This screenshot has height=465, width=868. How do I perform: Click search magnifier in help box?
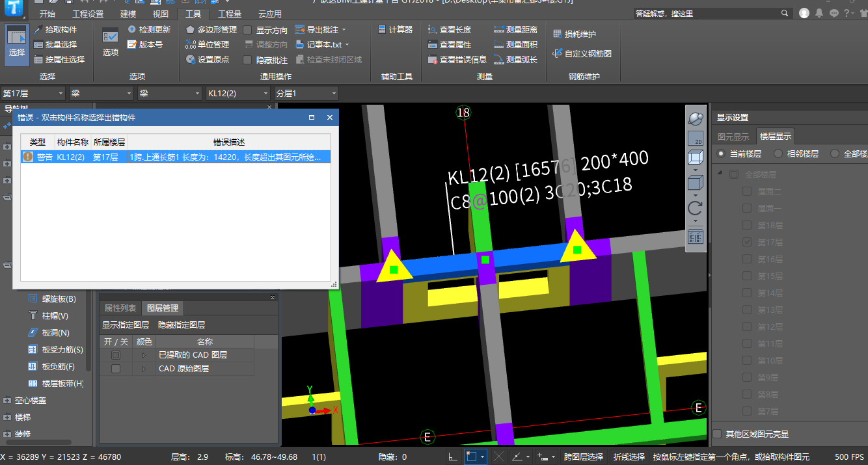[785, 13]
